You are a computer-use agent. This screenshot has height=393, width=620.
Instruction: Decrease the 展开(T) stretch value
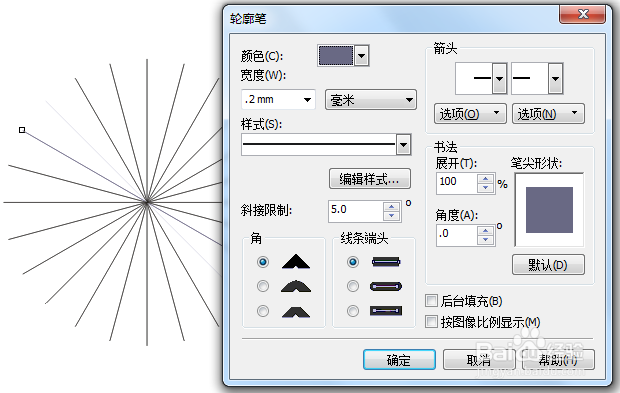coord(485,188)
